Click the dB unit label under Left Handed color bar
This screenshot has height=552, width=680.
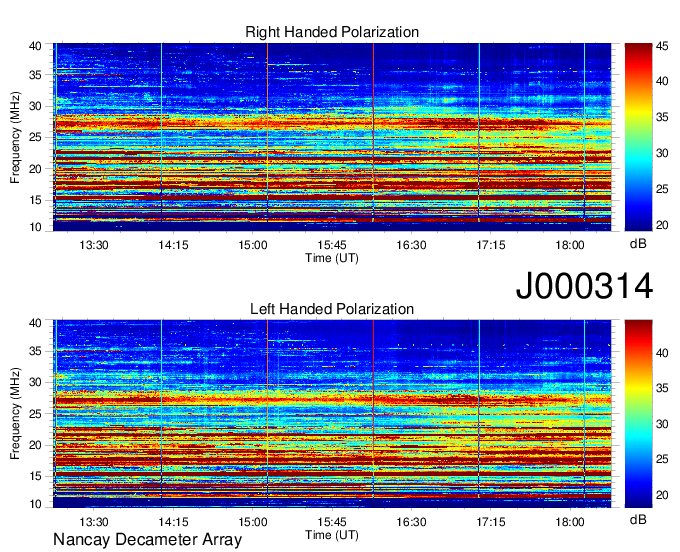point(638,519)
